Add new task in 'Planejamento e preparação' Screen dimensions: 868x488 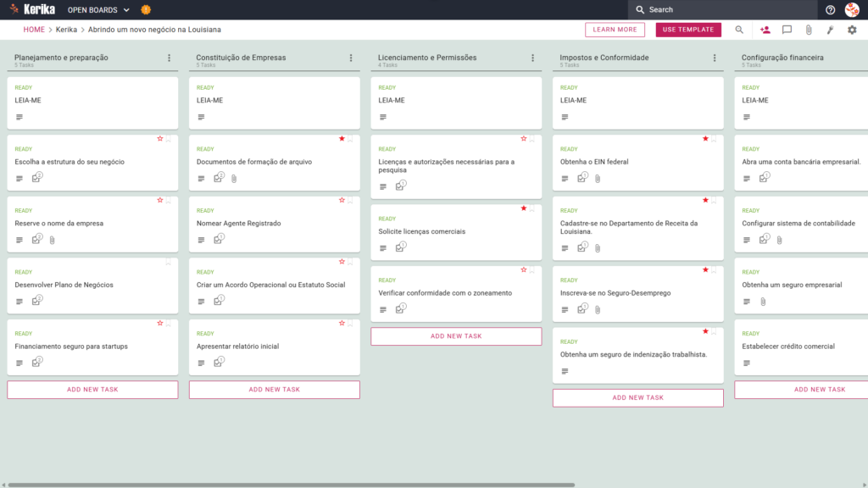click(x=92, y=390)
